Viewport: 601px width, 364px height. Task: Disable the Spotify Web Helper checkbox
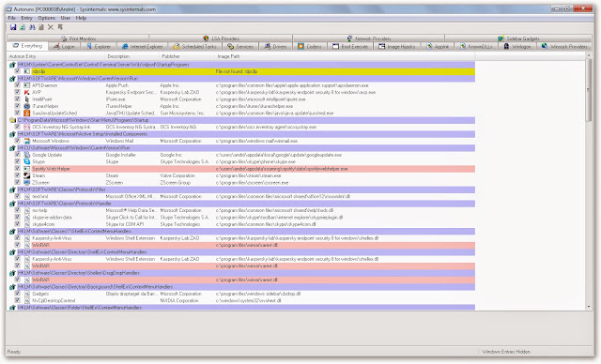pyautogui.click(x=17, y=169)
